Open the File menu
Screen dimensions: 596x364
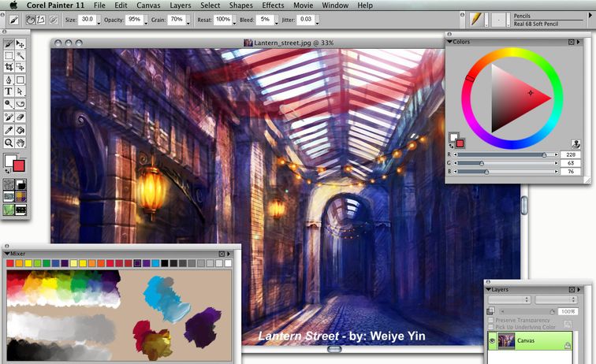pos(99,6)
